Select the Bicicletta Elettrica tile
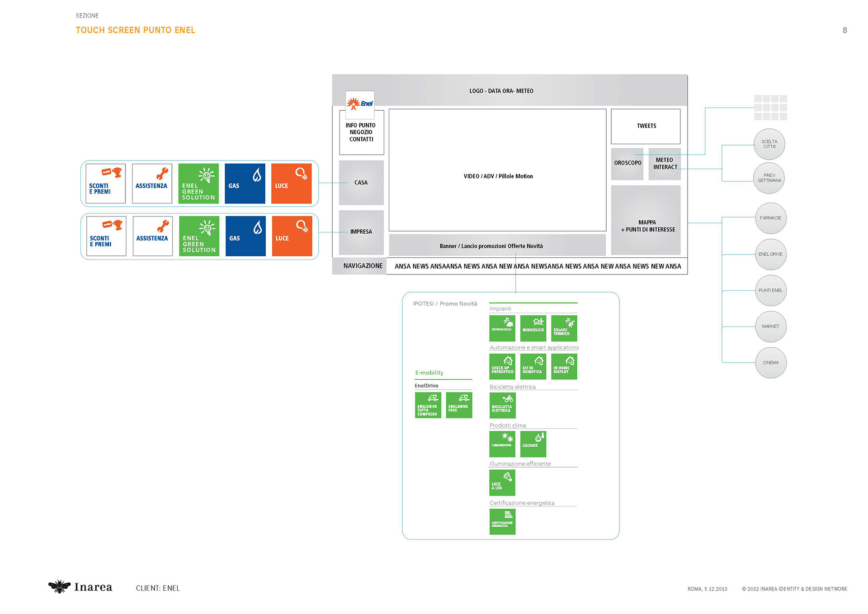Image resolution: width=868 pixels, height=614 pixels. 502,405
